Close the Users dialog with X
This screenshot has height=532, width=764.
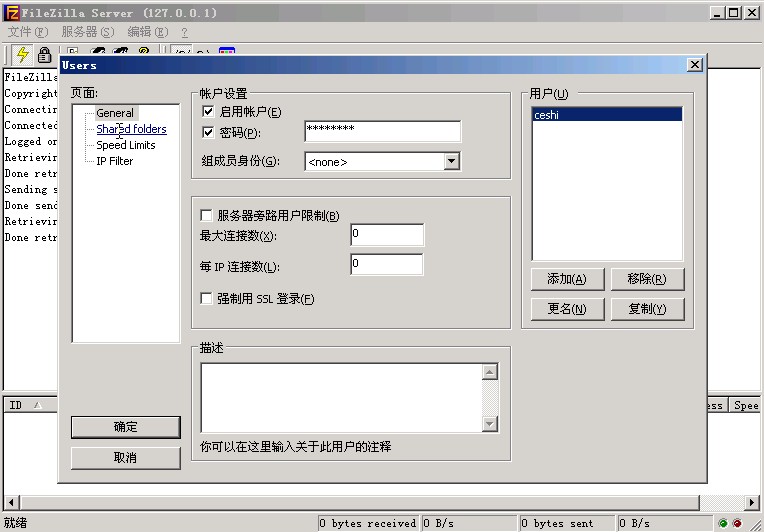695,65
